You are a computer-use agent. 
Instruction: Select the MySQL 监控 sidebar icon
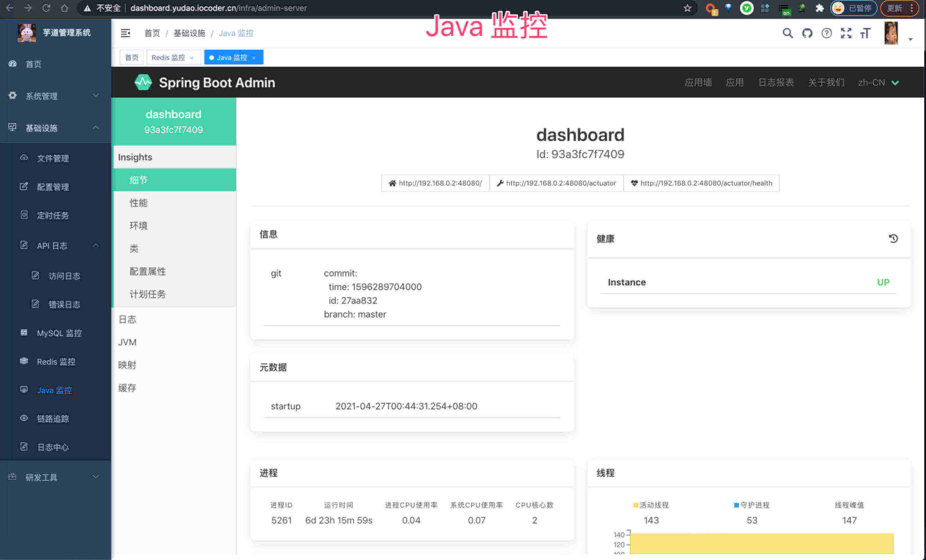click(x=24, y=333)
